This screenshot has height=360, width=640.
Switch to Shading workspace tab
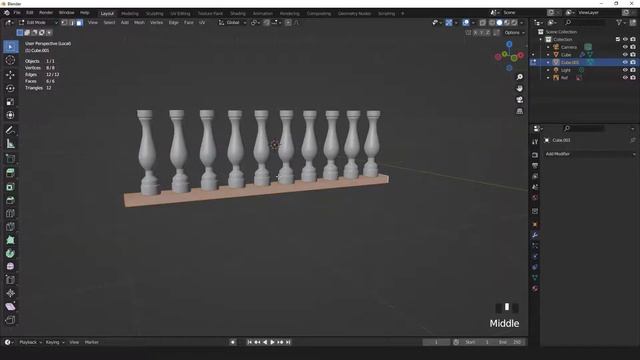(238, 13)
